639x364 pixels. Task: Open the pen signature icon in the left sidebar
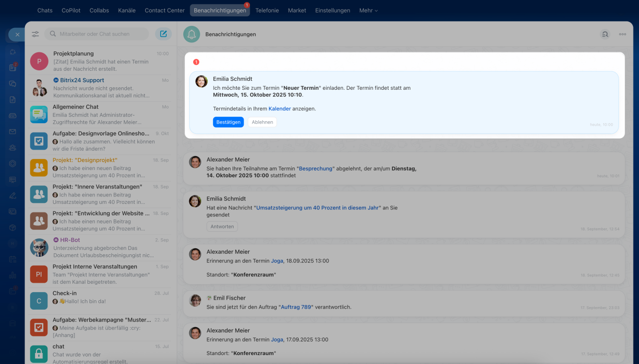(x=13, y=195)
